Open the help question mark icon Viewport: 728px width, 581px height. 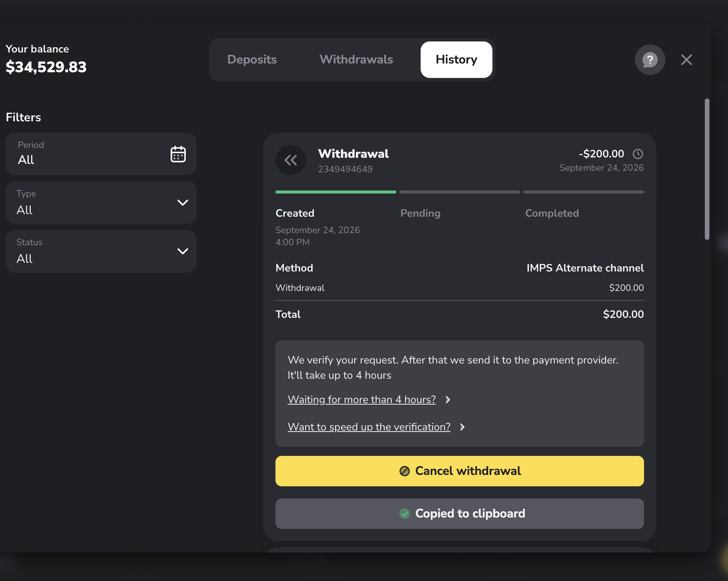650,60
